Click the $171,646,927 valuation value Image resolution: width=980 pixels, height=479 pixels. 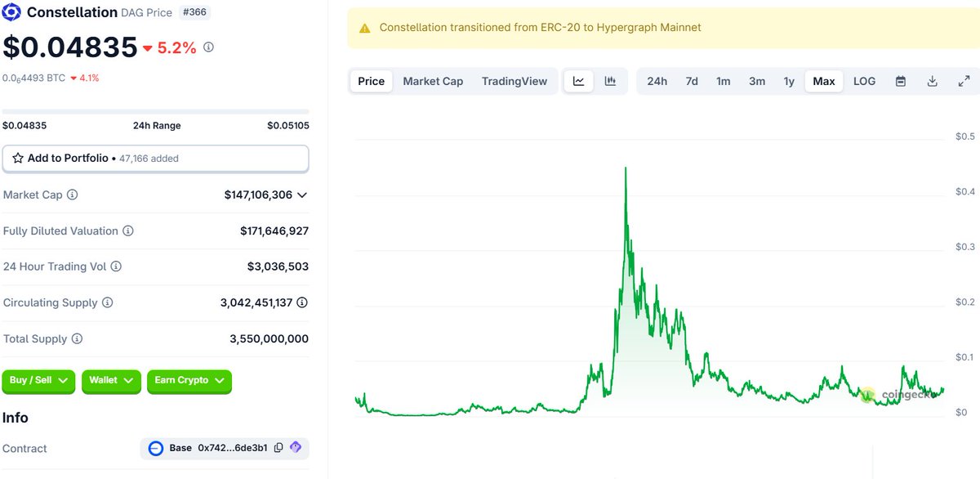pos(274,231)
